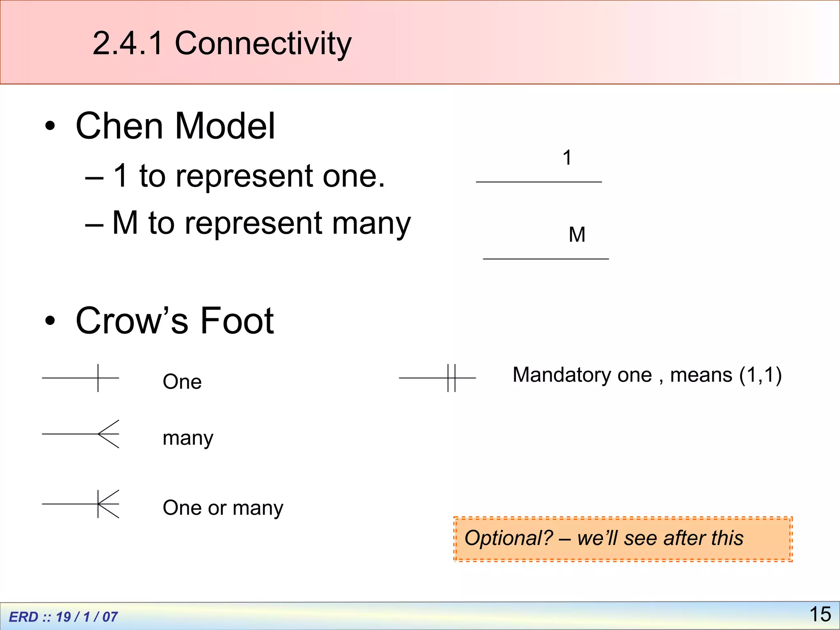Click the 'many' label
This screenshot has height=630, width=840.
188,438
